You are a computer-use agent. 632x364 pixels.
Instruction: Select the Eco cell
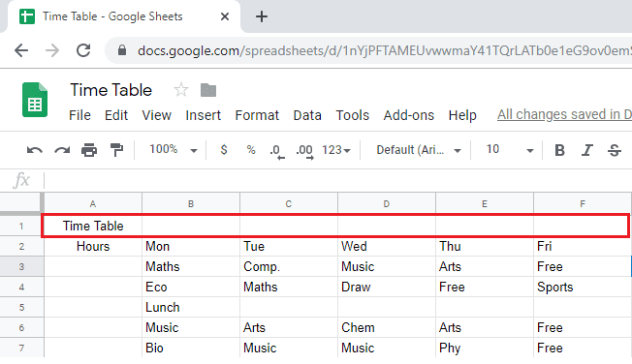(x=191, y=288)
